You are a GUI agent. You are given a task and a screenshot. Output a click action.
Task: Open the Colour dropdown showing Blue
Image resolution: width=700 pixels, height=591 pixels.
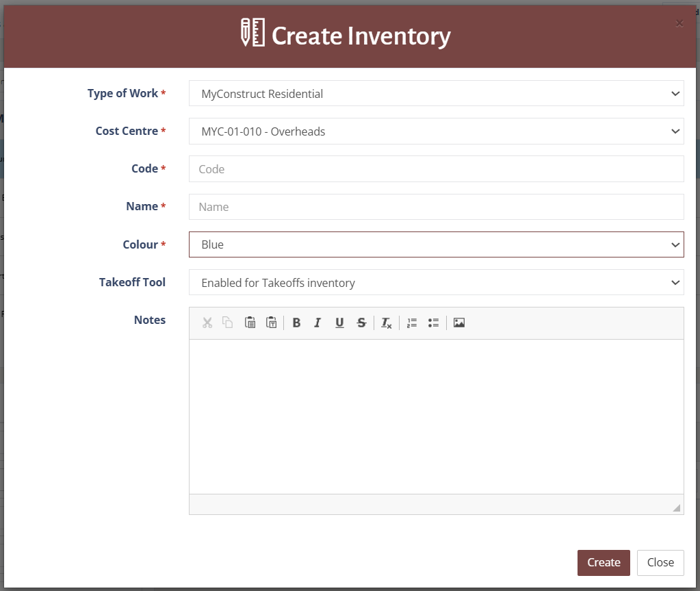tap(436, 244)
